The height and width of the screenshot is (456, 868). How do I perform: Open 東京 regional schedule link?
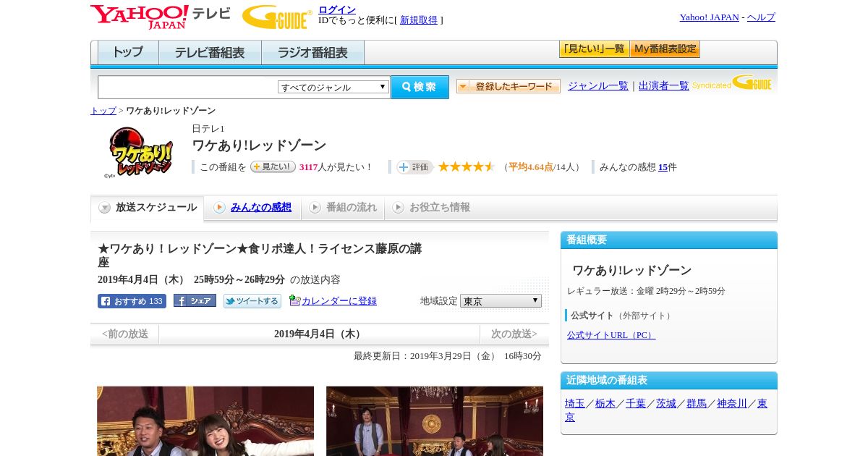[x=762, y=404]
